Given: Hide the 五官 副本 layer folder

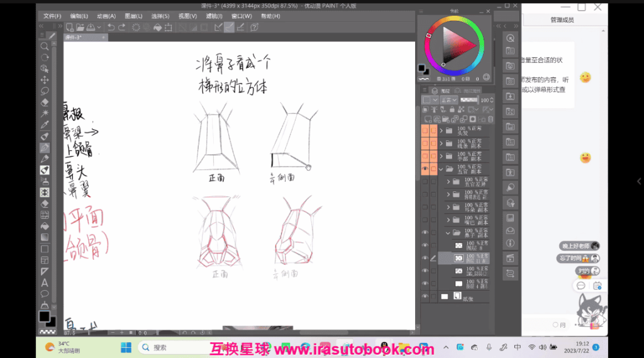Looking at the screenshot, I should coord(425,169).
